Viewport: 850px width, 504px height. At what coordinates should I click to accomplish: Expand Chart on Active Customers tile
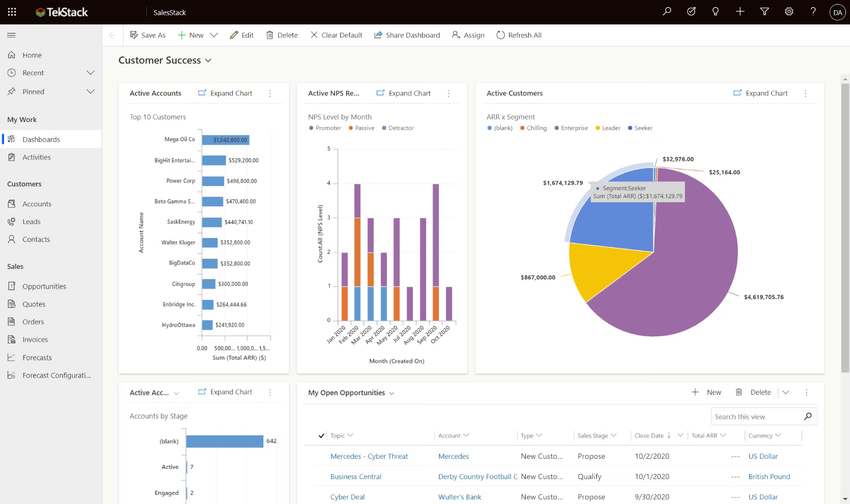761,93
